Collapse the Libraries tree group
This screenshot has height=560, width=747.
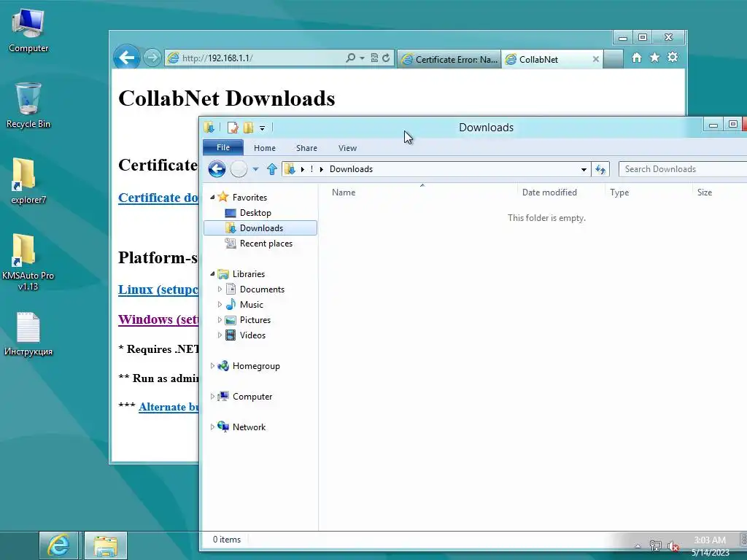(x=212, y=274)
